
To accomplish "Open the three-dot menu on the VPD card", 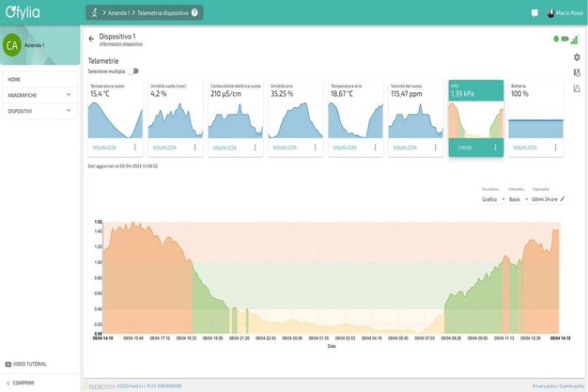I will (496, 148).
